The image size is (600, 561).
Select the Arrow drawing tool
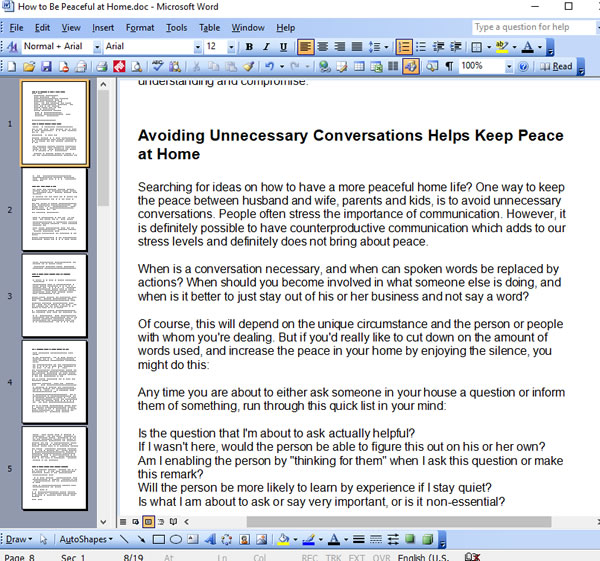point(141,540)
